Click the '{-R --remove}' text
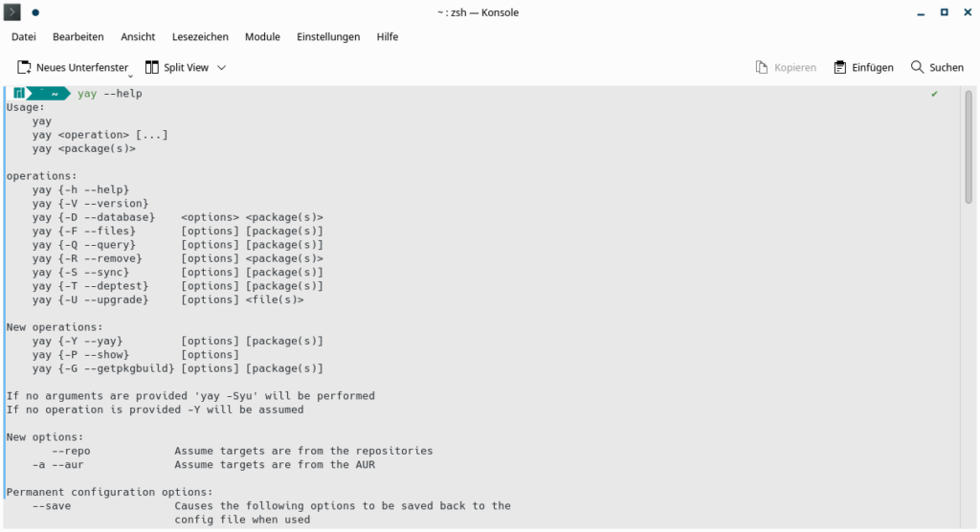 coord(100,258)
